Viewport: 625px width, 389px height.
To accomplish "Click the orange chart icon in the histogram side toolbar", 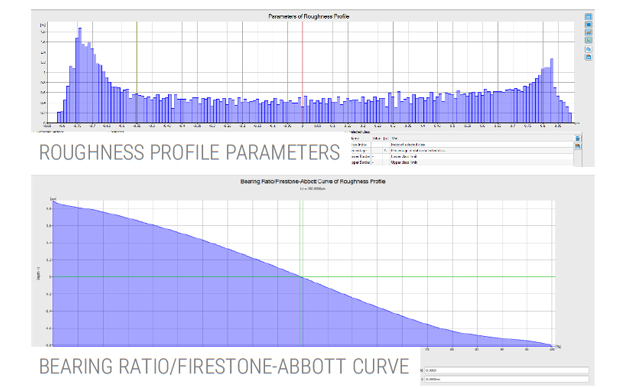I will pos(588,32).
